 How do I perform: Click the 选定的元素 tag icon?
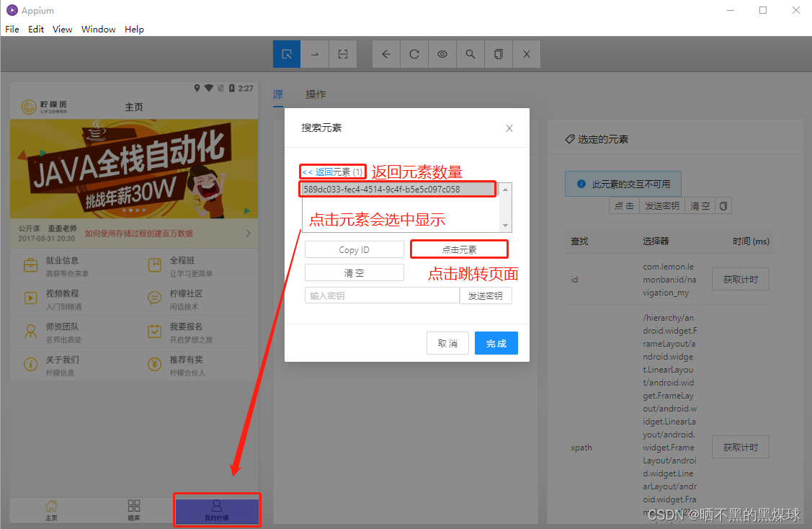pyautogui.click(x=570, y=139)
